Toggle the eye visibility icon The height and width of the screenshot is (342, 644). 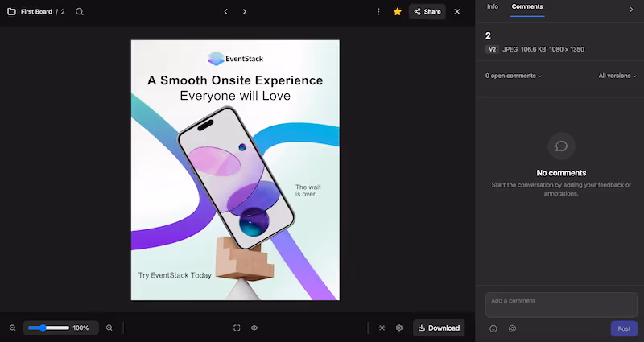point(254,328)
